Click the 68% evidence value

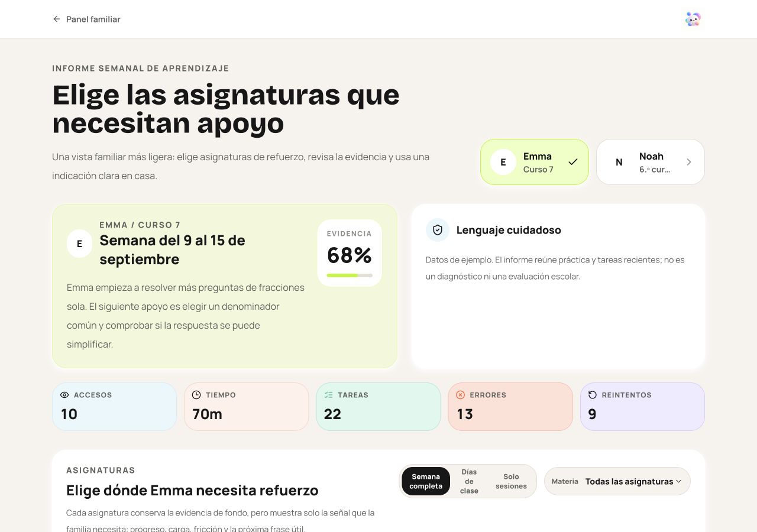pos(350,255)
